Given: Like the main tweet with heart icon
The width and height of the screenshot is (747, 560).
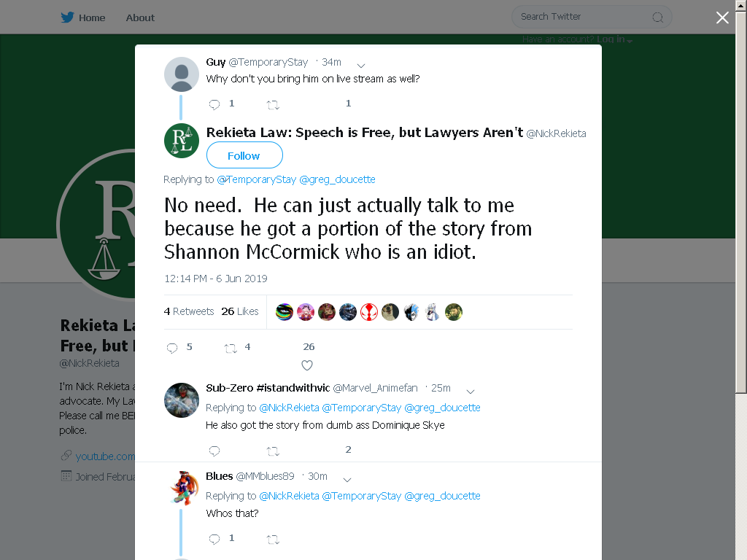Looking at the screenshot, I should pyautogui.click(x=307, y=365).
